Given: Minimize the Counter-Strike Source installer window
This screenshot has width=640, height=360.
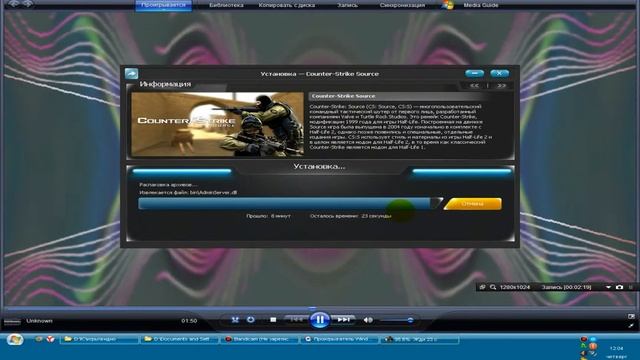Looking at the screenshot, I should [475, 73].
